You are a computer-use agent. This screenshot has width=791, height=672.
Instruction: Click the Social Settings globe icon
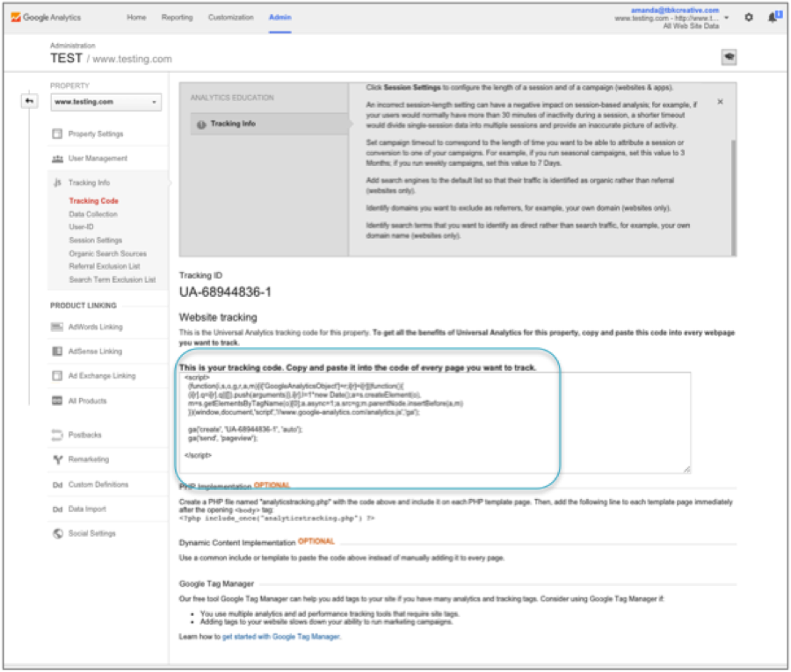coord(58,533)
